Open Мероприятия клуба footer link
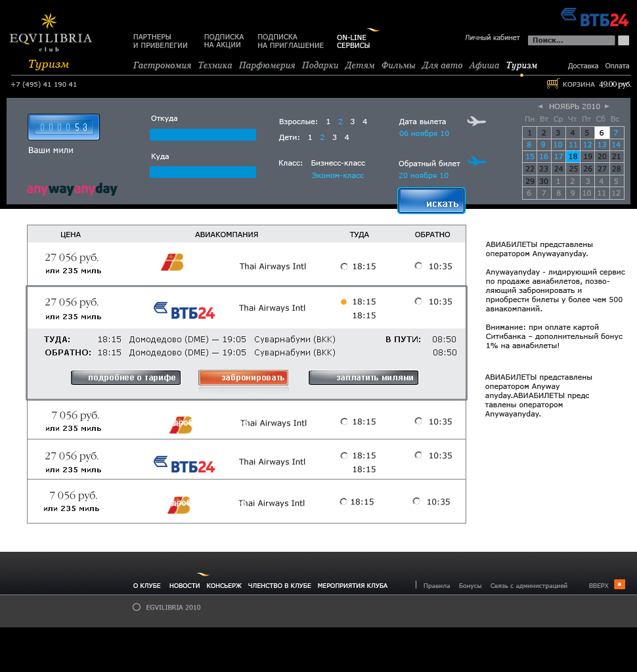 click(353, 586)
